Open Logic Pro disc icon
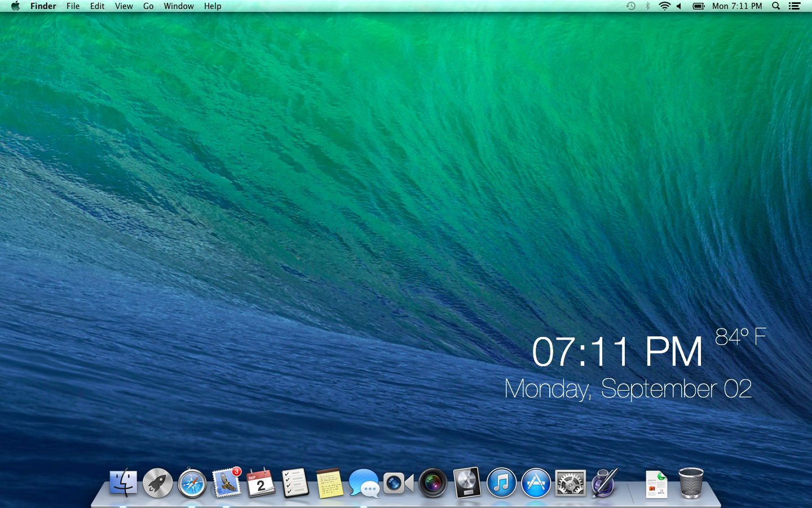The image size is (812, 508). tap(467, 483)
